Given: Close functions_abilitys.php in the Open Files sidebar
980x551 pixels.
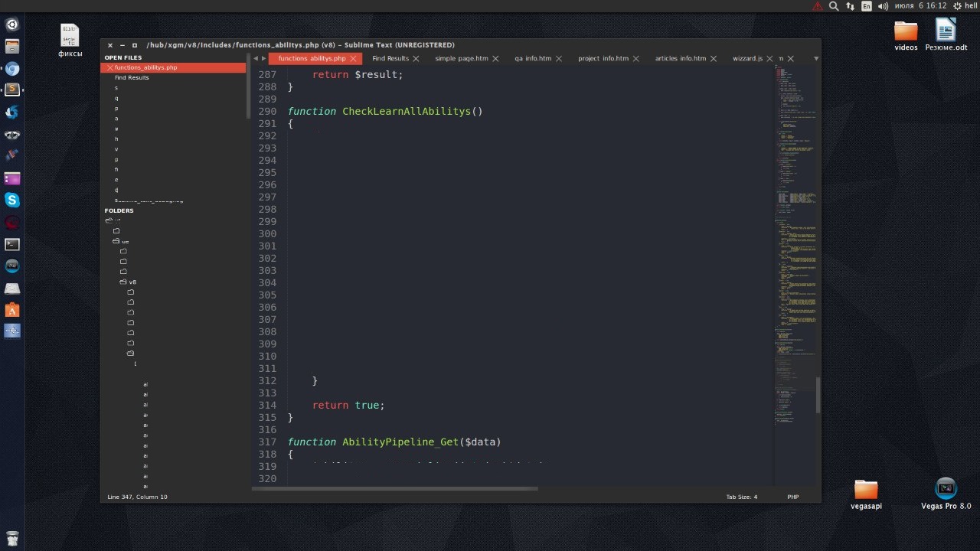Looking at the screenshot, I should [x=109, y=67].
